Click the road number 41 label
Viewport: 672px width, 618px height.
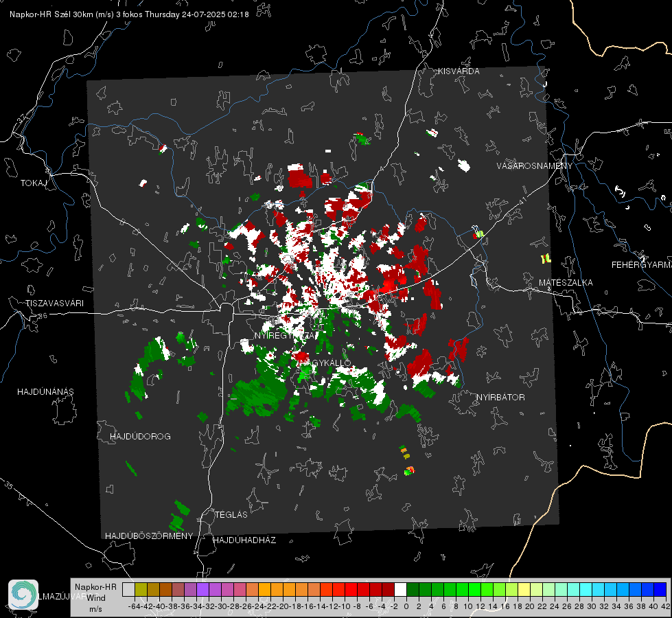pos(522,201)
